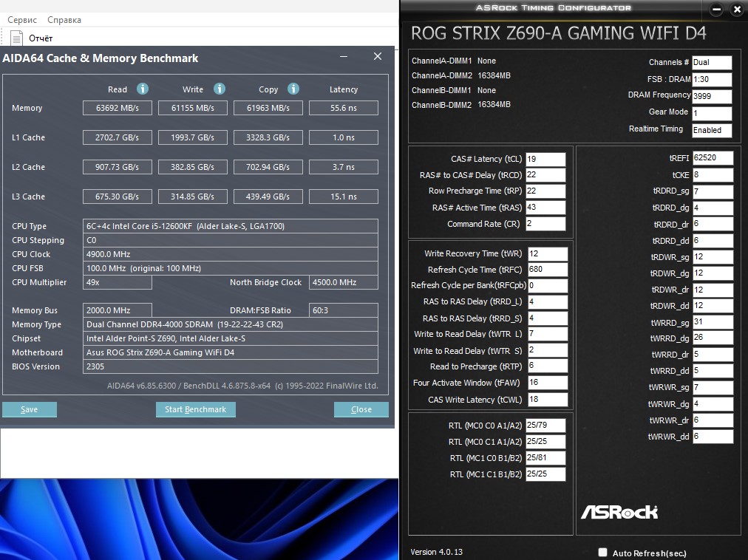Click the tRDWR_sg value field
Viewport: 748px width, 560px height.
tap(713, 257)
